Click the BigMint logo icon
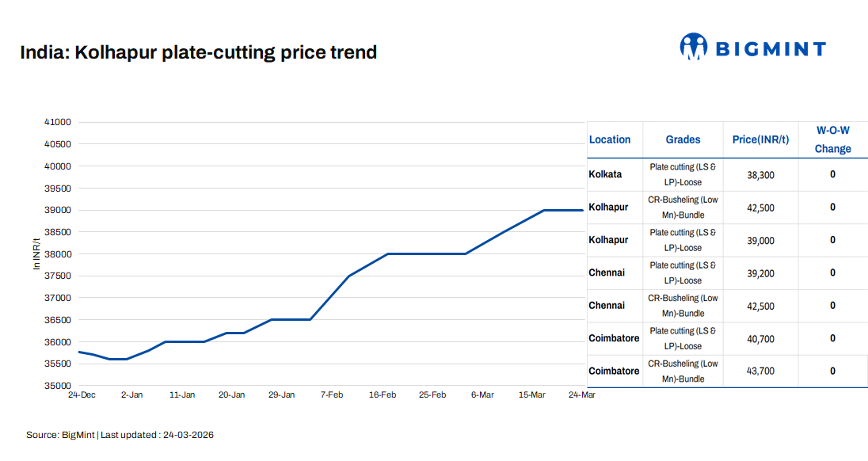The height and width of the screenshot is (461, 868). click(x=693, y=46)
